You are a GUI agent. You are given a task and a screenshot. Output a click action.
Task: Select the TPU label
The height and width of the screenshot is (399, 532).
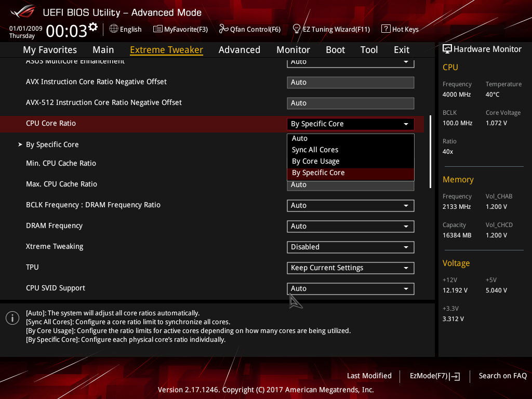(32, 267)
